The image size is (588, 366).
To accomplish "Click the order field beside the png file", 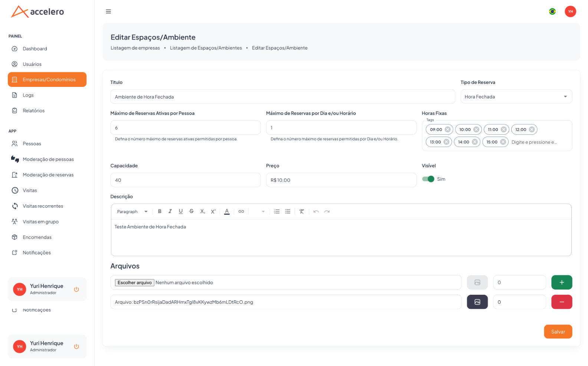I will point(519,302).
